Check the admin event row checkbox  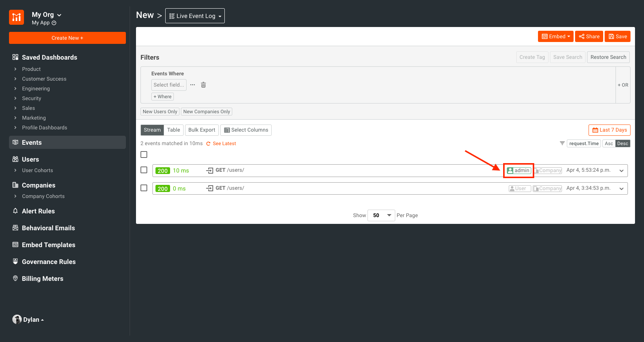(144, 170)
